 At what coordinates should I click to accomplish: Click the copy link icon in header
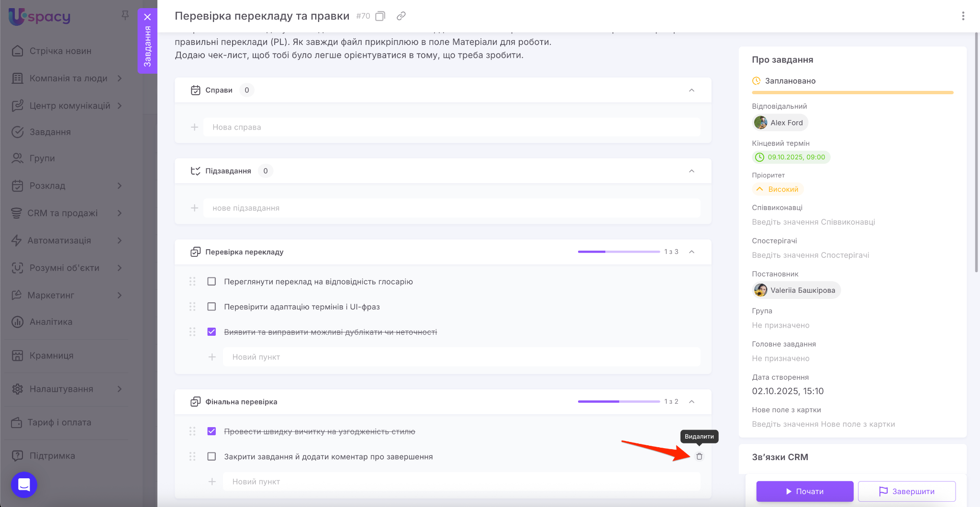[x=401, y=16]
